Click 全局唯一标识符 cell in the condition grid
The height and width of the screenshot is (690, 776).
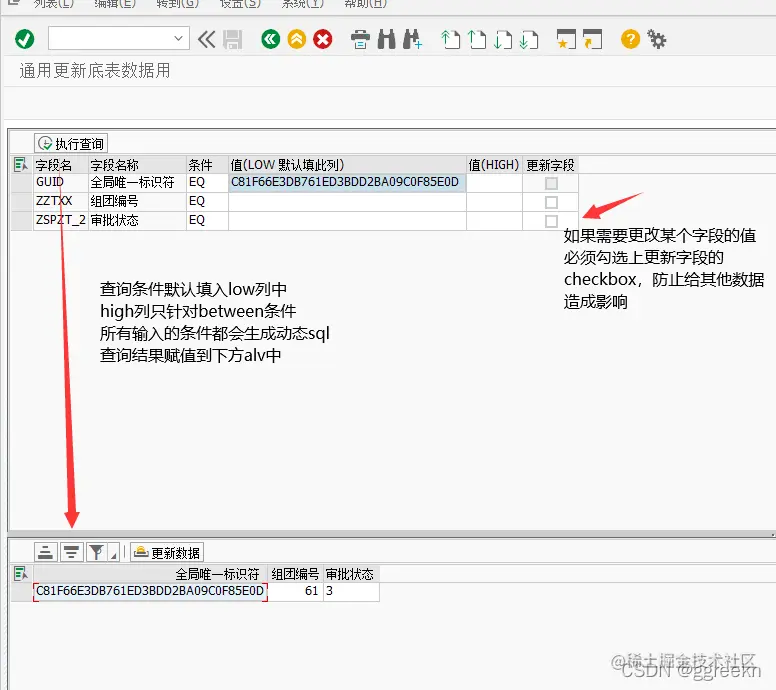(x=137, y=182)
